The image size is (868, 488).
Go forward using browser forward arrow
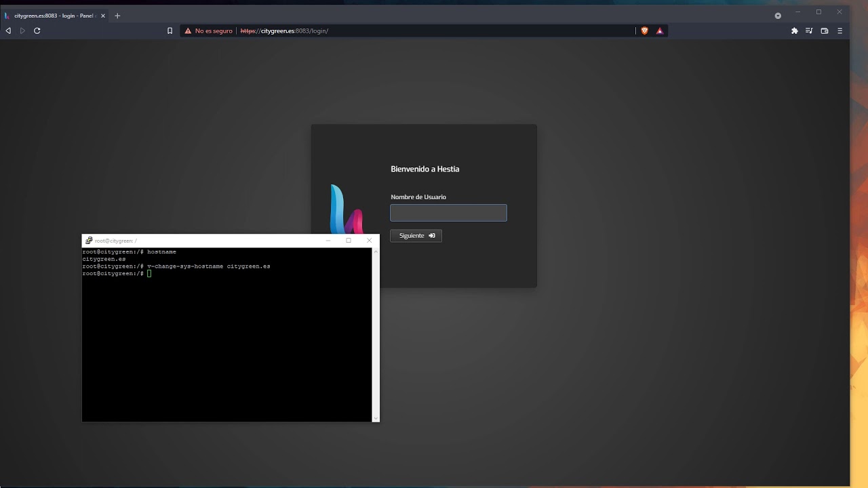pos(22,30)
